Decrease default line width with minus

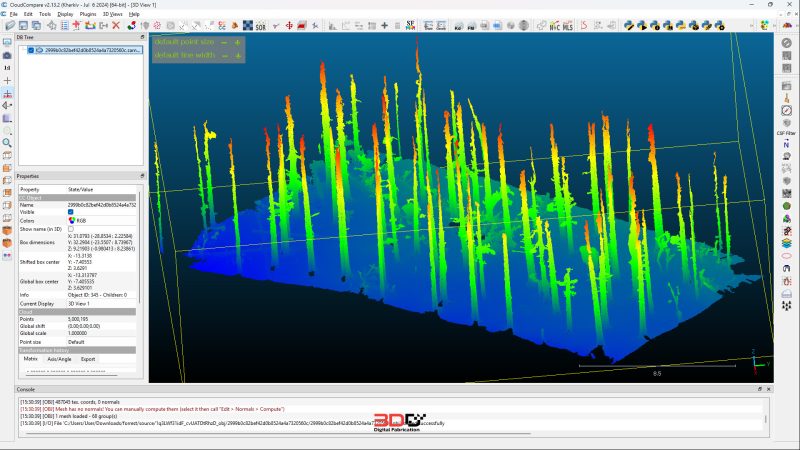click(x=224, y=55)
